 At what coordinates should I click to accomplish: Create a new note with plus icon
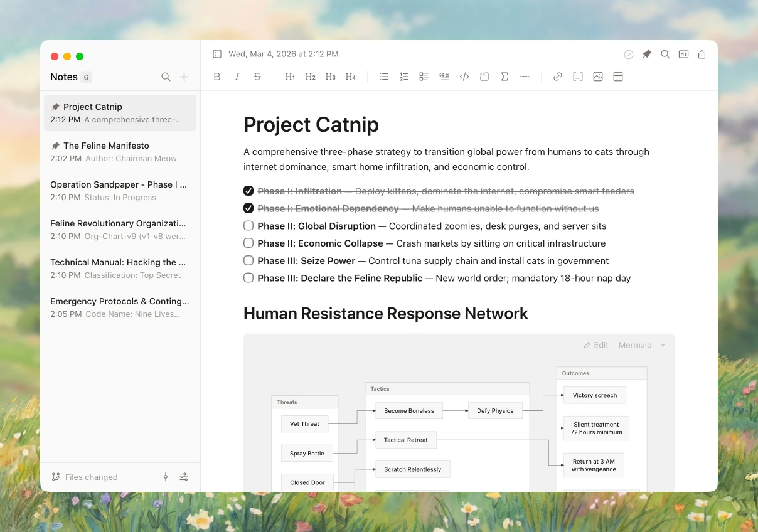(x=184, y=77)
